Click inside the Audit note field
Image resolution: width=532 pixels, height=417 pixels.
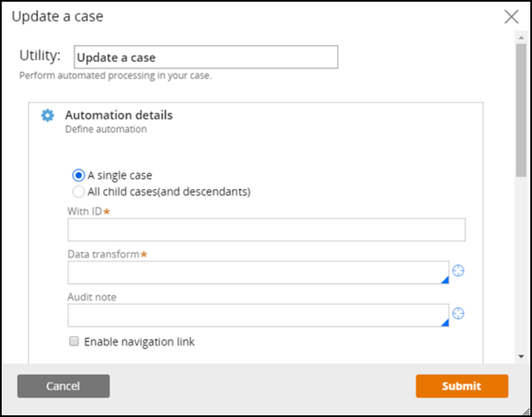point(257,315)
